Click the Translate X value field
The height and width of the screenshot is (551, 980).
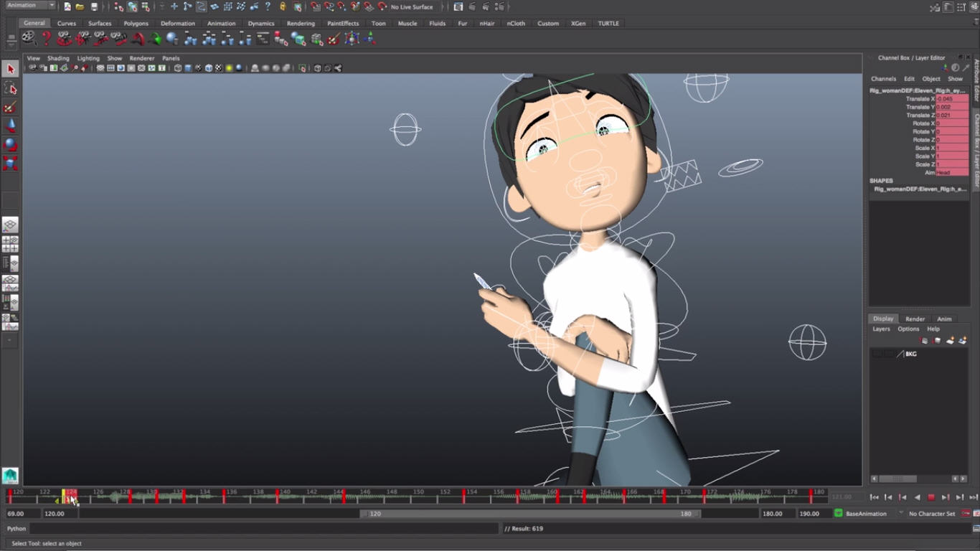coord(952,99)
